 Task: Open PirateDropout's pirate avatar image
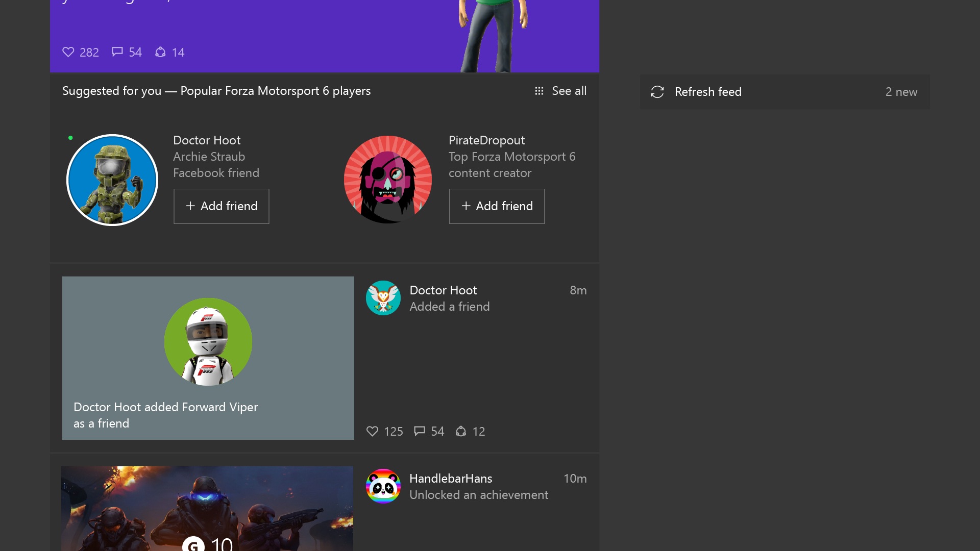pos(388,180)
